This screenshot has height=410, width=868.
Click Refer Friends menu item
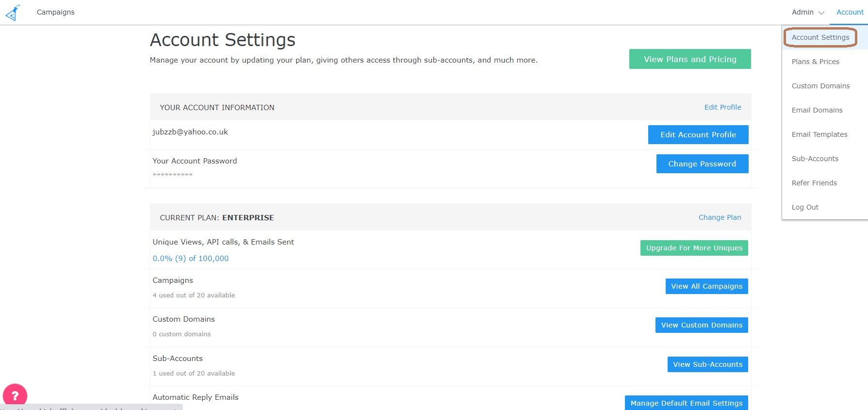pyautogui.click(x=814, y=183)
